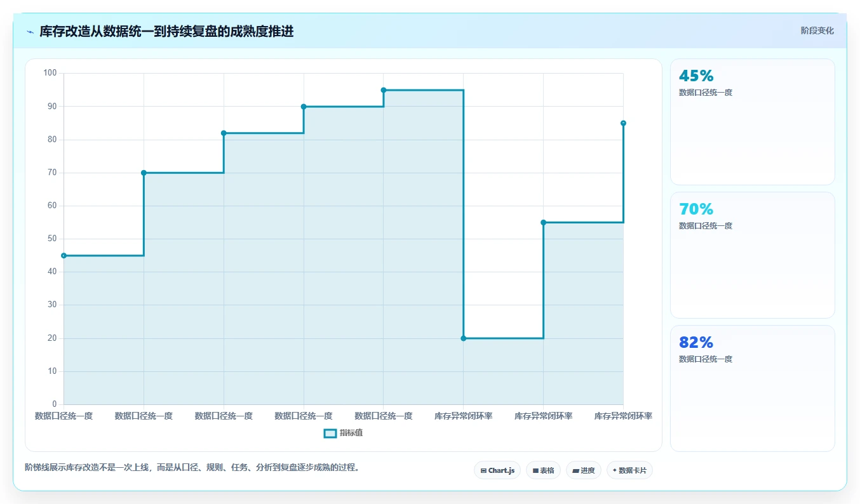Toggle the 指标值 legend item
This screenshot has height=504, width=860.
pyautogui.click(x=343, y=433)
